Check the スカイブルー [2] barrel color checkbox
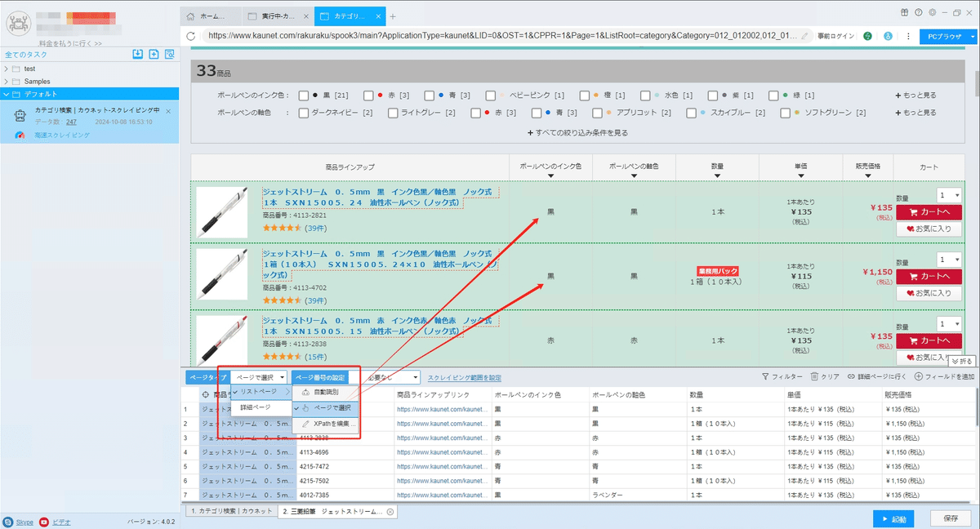980x529 pixels. [x=692, y=113]
